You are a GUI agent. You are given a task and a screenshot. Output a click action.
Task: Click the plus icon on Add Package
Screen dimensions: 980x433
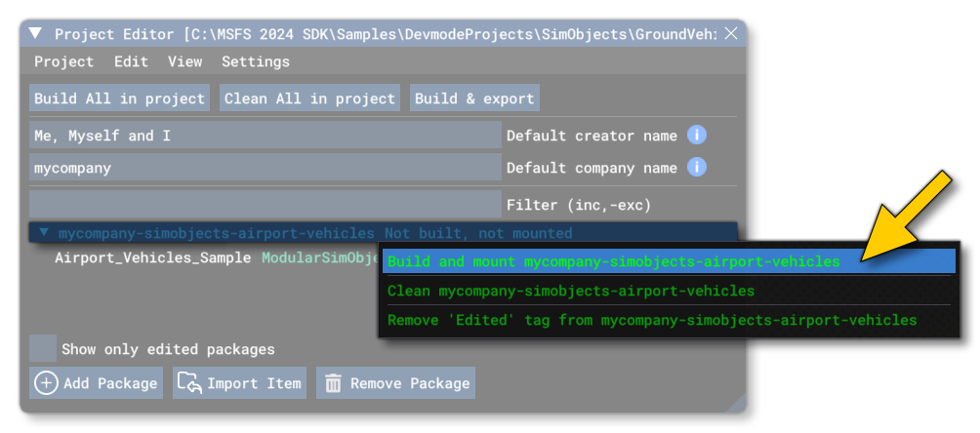46,382
